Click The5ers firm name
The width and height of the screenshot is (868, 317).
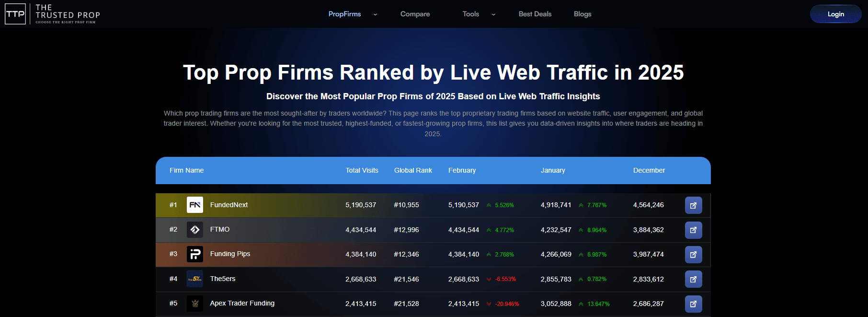point(223,279)
